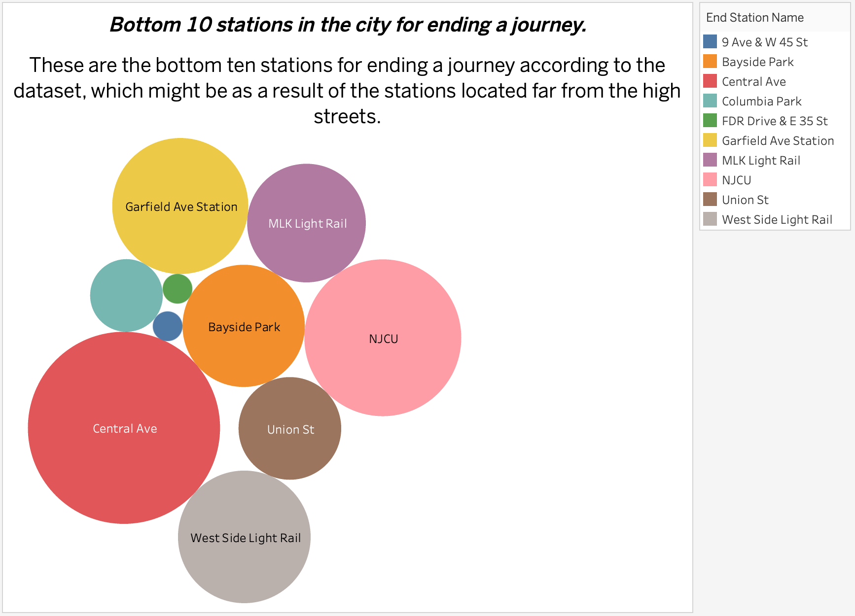855x616 pixels.
Task: Click the red Central Ave legend swatch
Action: pos(711,82)
